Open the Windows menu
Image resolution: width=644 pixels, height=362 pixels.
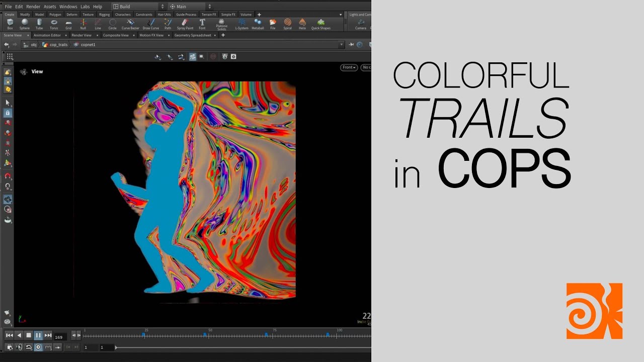pyautogui.click(x=68, y=7)
